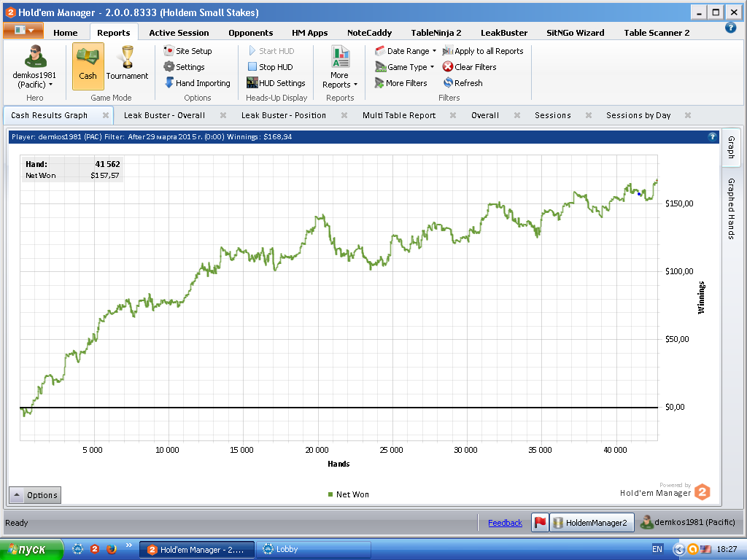747x560 pixels.
Task: Clear Filters with the red X
Action: click(469, 67)
